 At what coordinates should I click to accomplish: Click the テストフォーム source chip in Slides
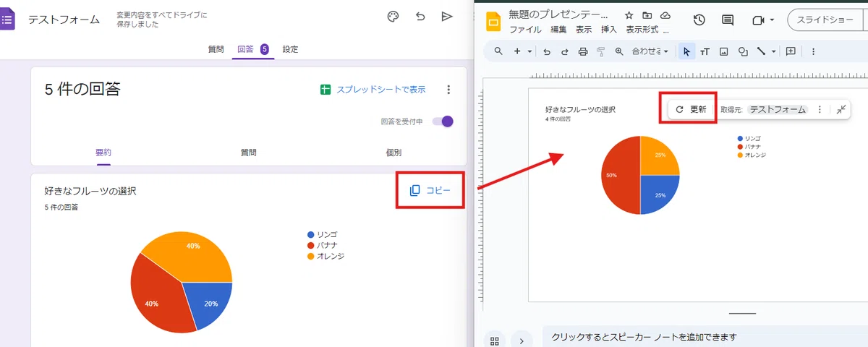pos(778,109)
